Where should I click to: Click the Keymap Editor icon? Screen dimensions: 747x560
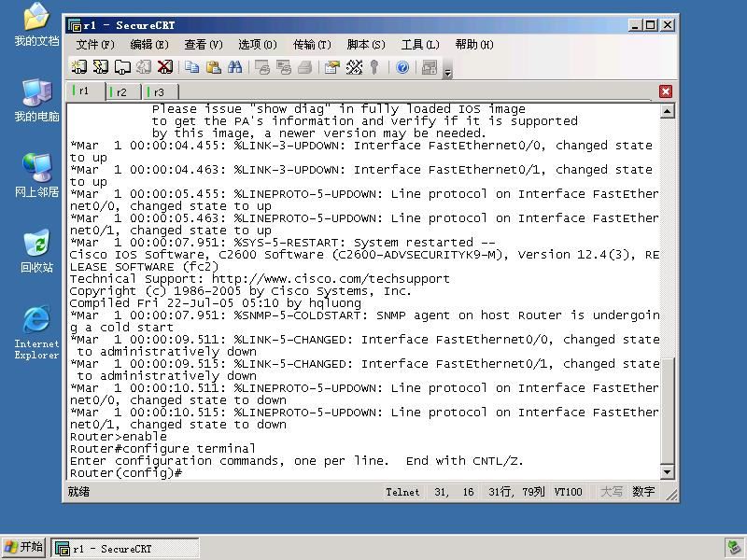coord(354,67)
